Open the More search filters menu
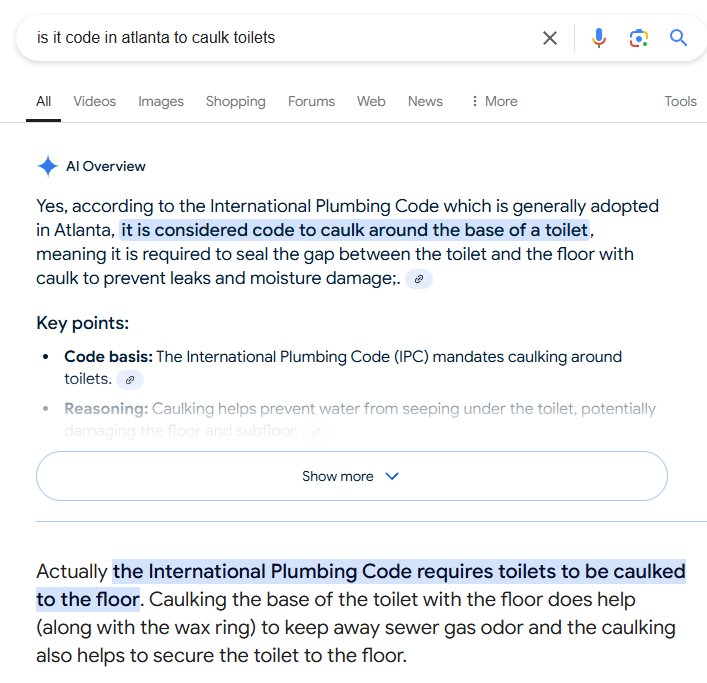 [494, 101]
